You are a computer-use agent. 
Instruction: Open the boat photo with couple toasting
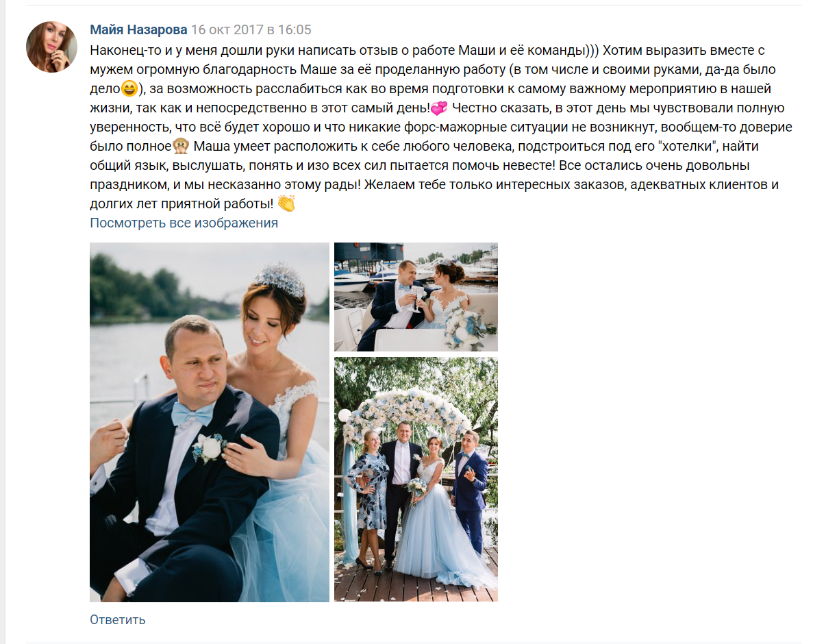click(x=416, y=297)
